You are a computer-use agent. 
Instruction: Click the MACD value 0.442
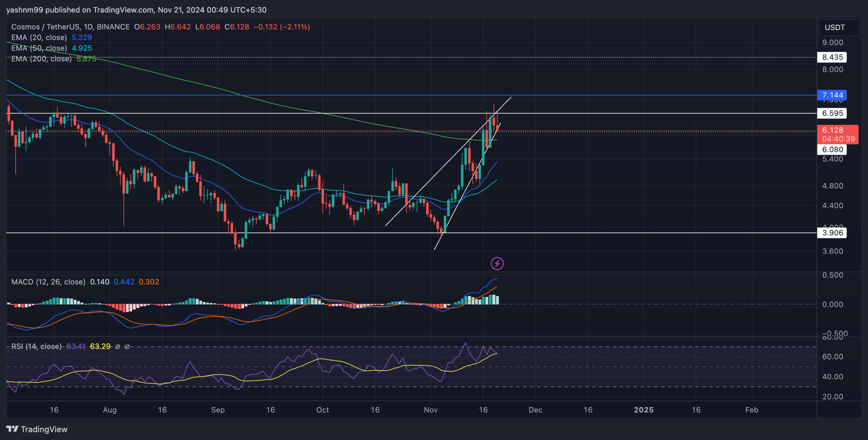124,282
